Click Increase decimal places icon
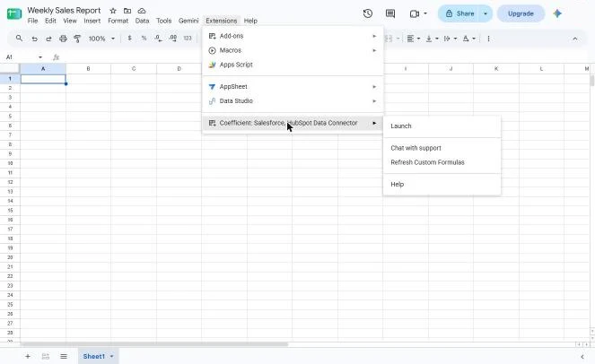595x364 pixels. pyautogui.click(x=172, y=39)
